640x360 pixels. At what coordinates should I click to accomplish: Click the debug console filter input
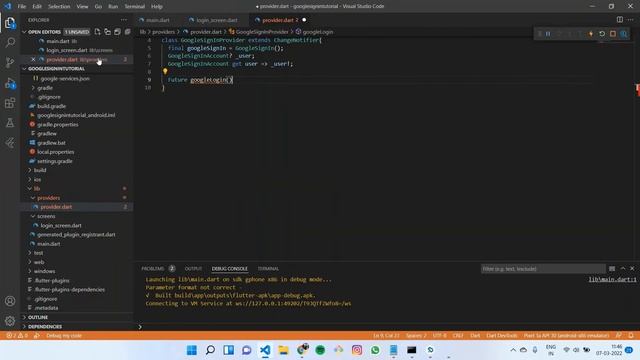(543, 269)
